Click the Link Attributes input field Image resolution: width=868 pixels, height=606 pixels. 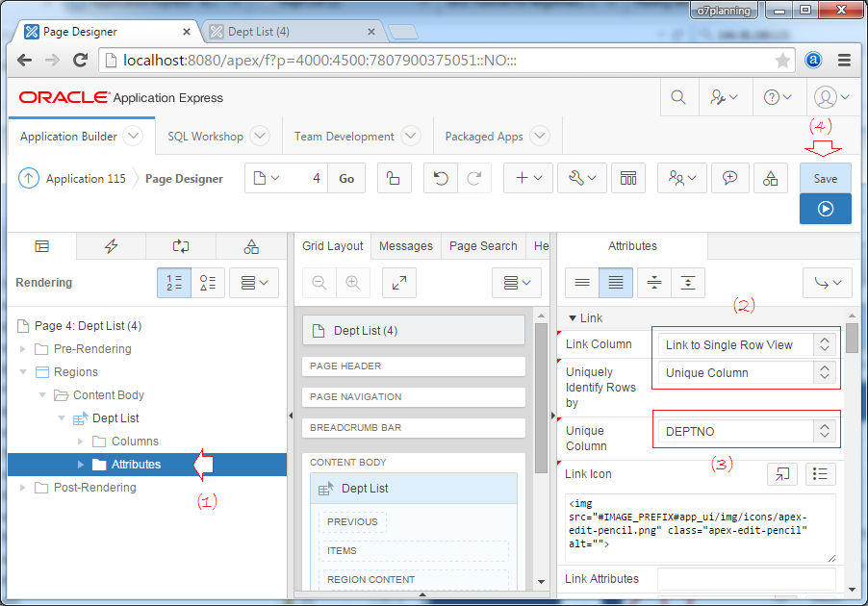(746, 579)
